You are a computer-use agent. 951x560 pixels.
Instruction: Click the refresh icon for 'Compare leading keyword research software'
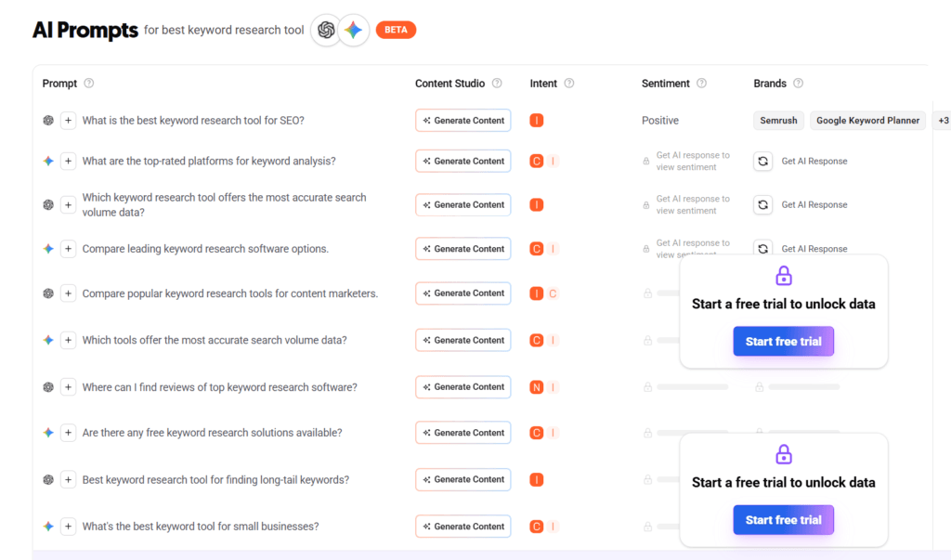pyautogui.click(x=763, y=249)
